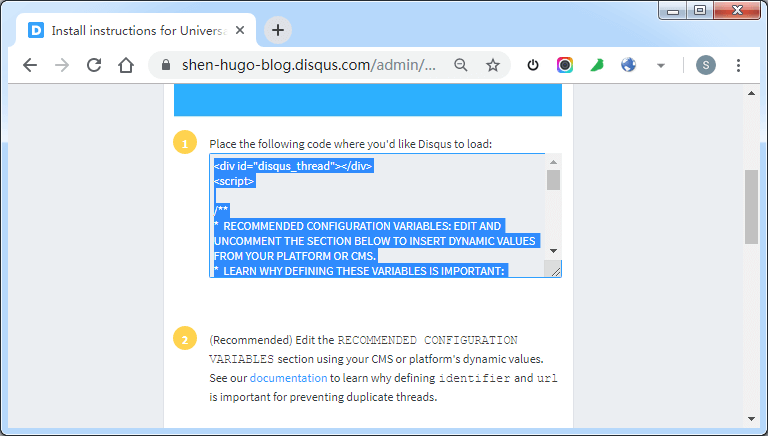Open the blue globe extension icon
The height and width of the screenshot is (436, 768).
628,65
